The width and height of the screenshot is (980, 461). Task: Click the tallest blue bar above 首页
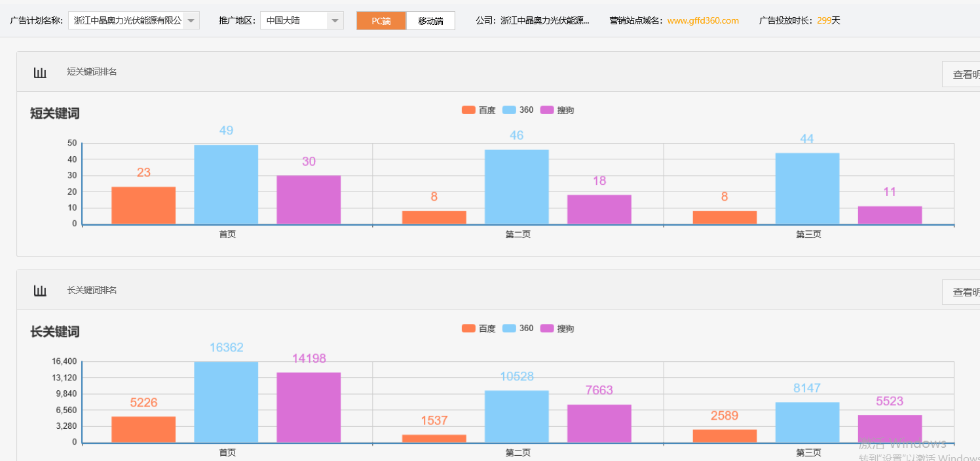coord(225,184)
